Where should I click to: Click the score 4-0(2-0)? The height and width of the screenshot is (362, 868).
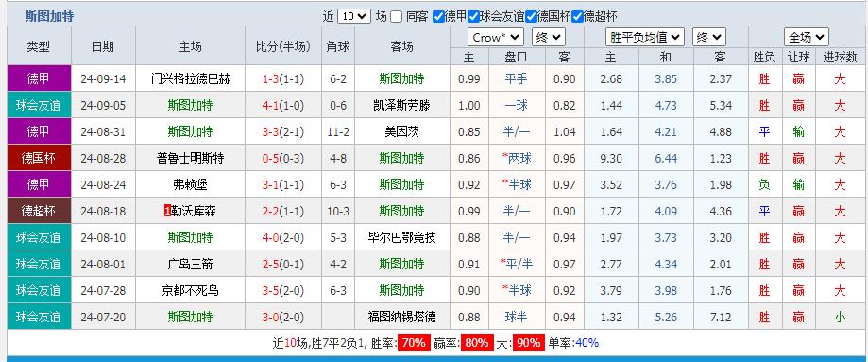[x=282, y=238]
